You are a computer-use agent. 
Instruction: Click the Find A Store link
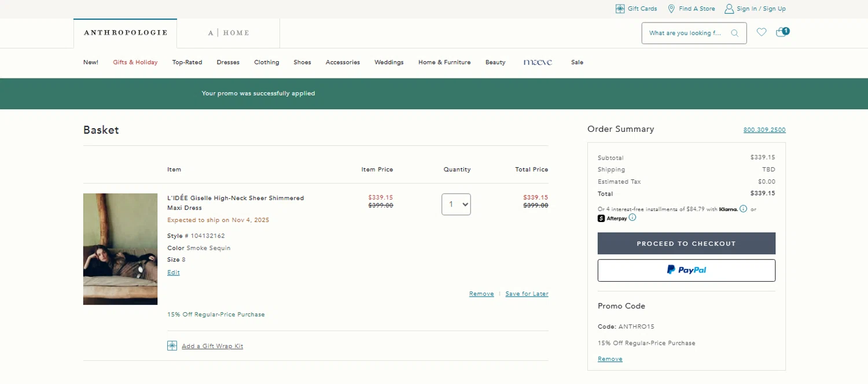point(697,9)
